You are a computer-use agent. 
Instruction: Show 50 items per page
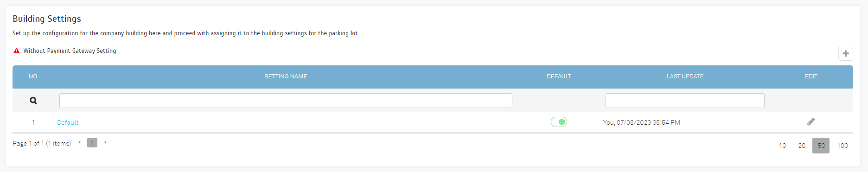tap(821, 146)
